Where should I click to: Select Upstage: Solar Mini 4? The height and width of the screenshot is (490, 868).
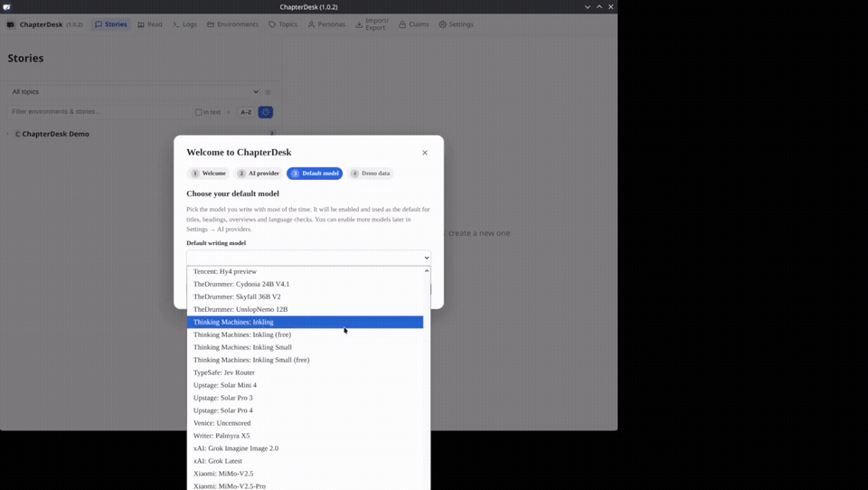click(305, 385)
